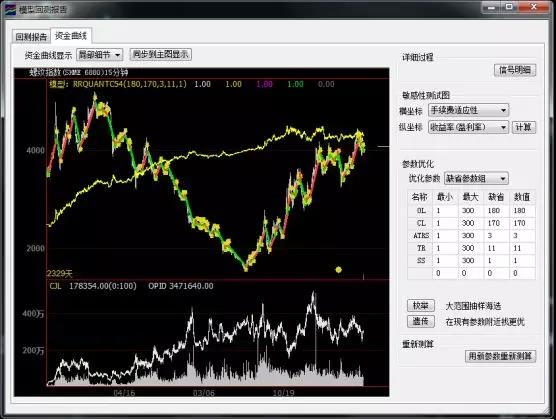Click the 04/16 date axis label

click(124, 393)
